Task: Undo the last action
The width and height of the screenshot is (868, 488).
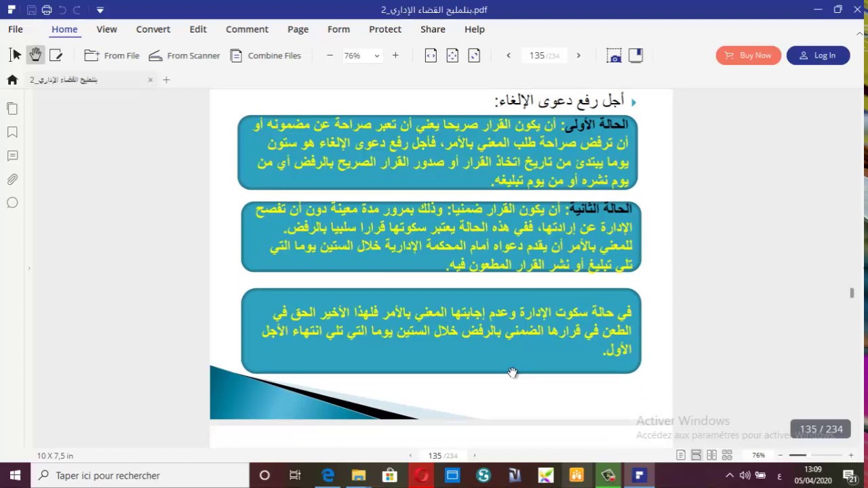Action: 62,10
